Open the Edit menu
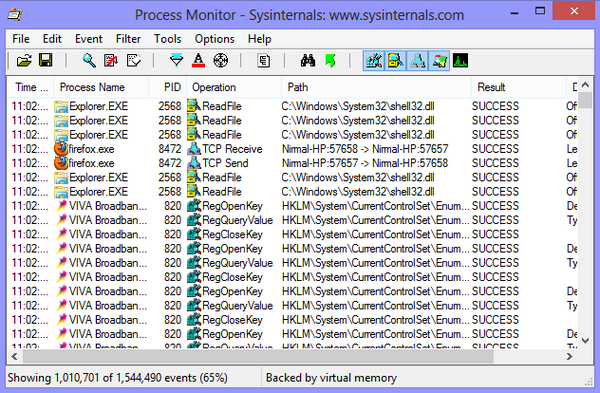The image size is (600, 393). click(x=52, y=39)
